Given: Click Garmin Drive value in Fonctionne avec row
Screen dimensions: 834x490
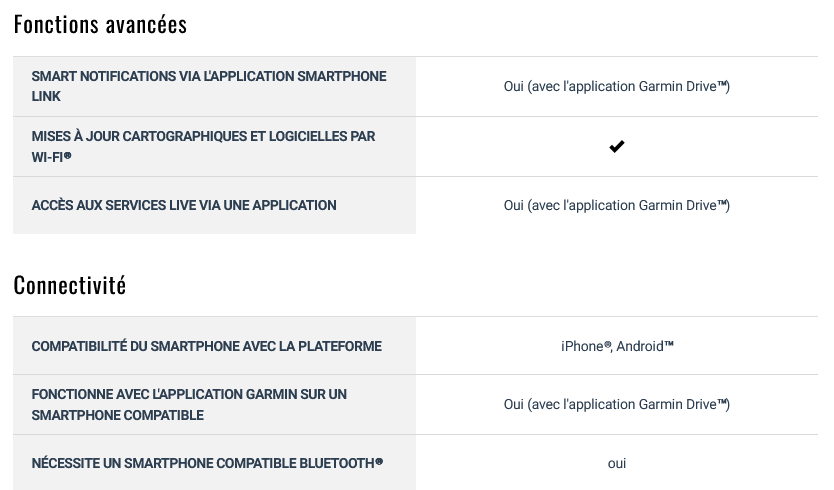Looking at the screenshot, I should 616,404.
